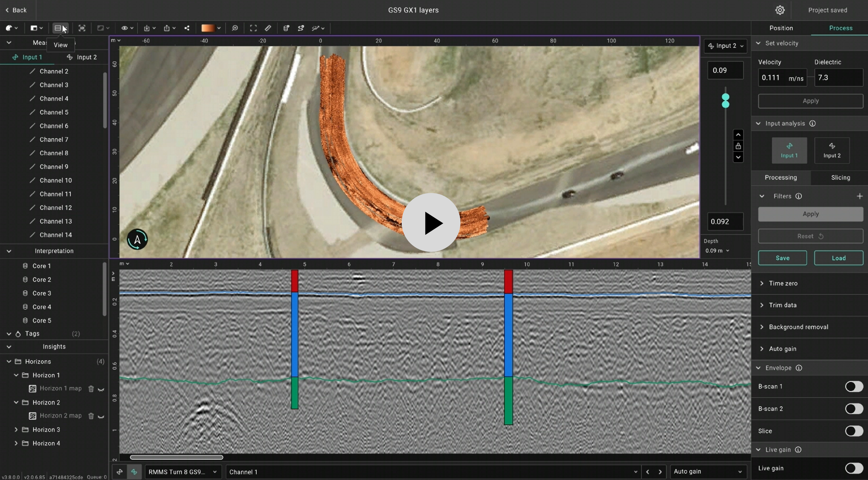Viewport: 868px width, 480px height.
Task: Open the eye visibility options in toolbar
Action: [127, 28]
